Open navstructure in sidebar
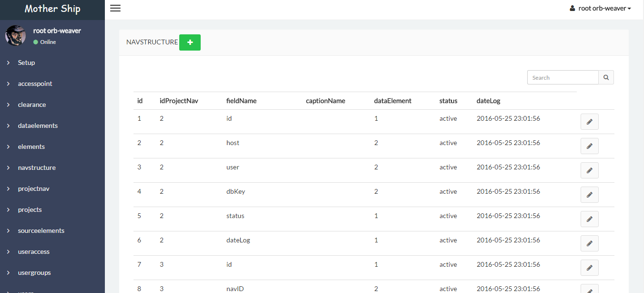 tap(37, 167)
